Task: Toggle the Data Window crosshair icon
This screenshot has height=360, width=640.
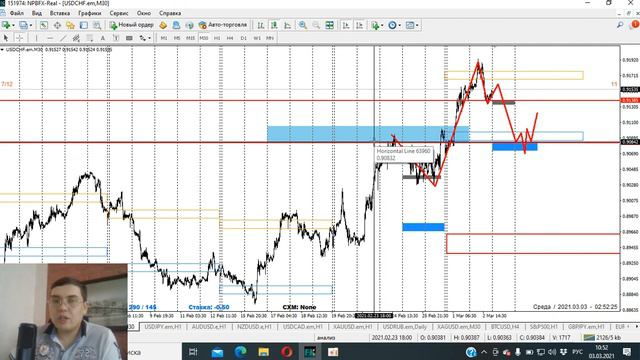Action: 57,25
